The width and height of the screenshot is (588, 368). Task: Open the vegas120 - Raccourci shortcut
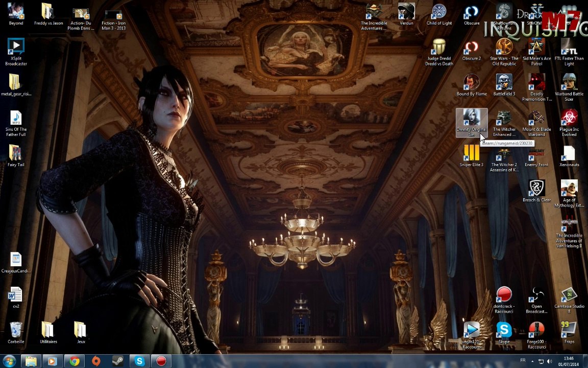pyautogui.click(x=472, y=335)
